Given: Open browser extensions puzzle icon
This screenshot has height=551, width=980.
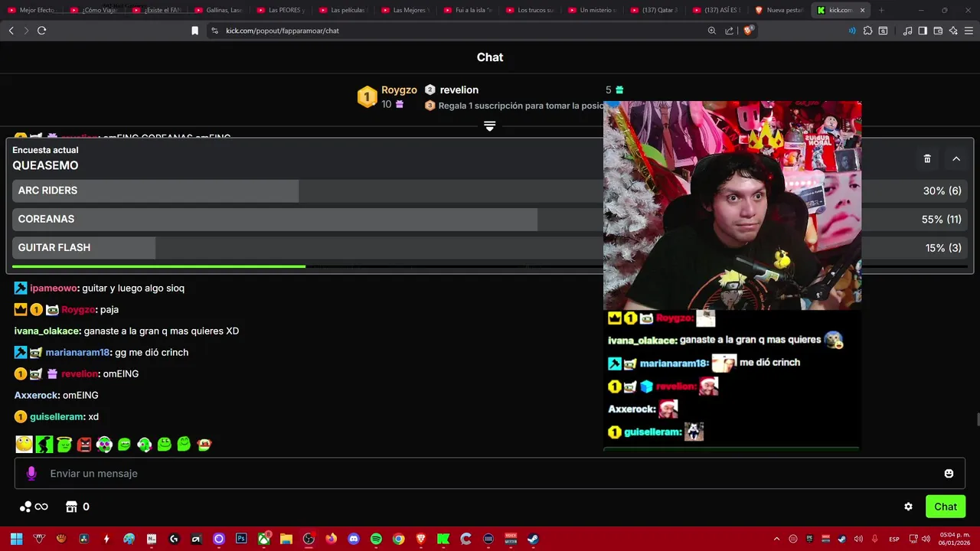Looking at the screenshot, I should [867, 31].
